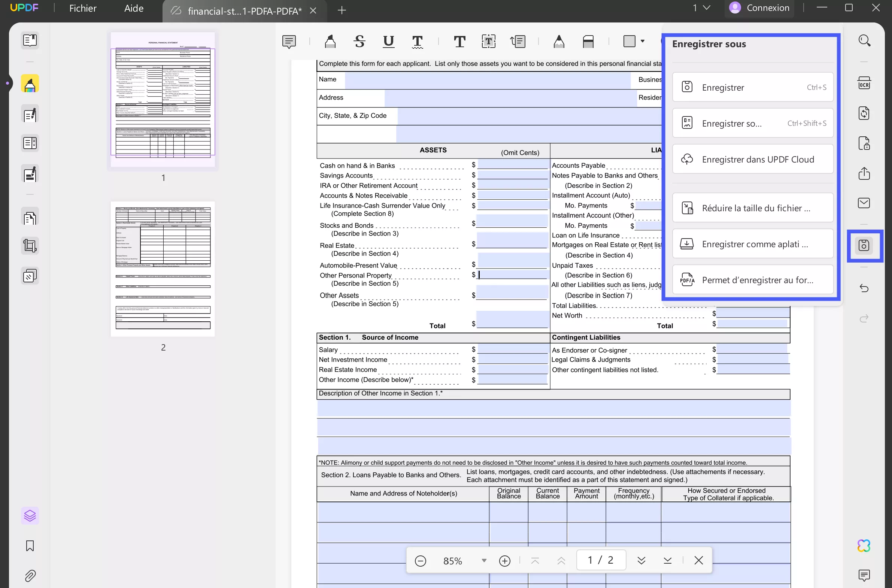
Task: Open the Fichier menu
Action: tap(83, 8)
